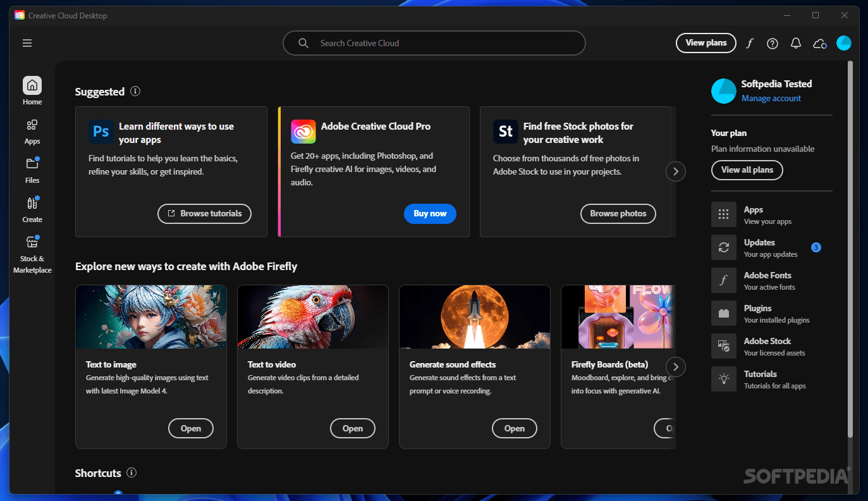Open the profile avatar in top bar
Screen dimensions: 868x501
[844, 43]
